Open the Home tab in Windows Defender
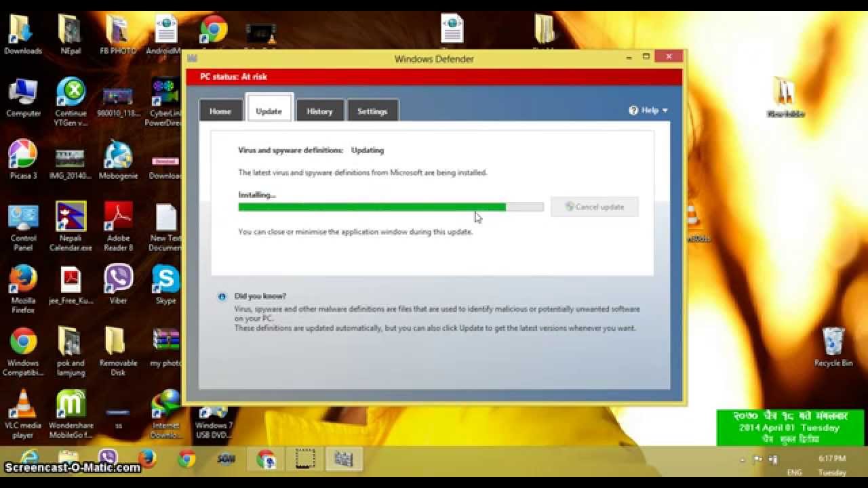Screen dimensions: 868x488 [220, 111]
